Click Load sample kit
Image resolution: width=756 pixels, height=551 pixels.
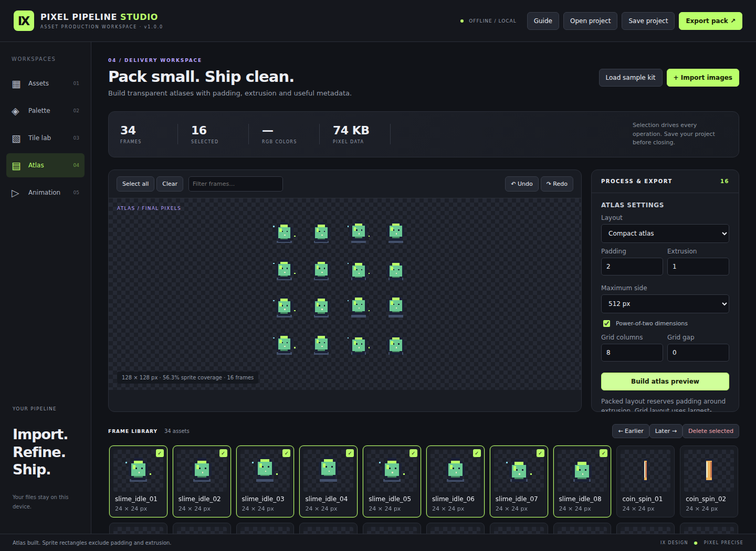pos(631,78)
